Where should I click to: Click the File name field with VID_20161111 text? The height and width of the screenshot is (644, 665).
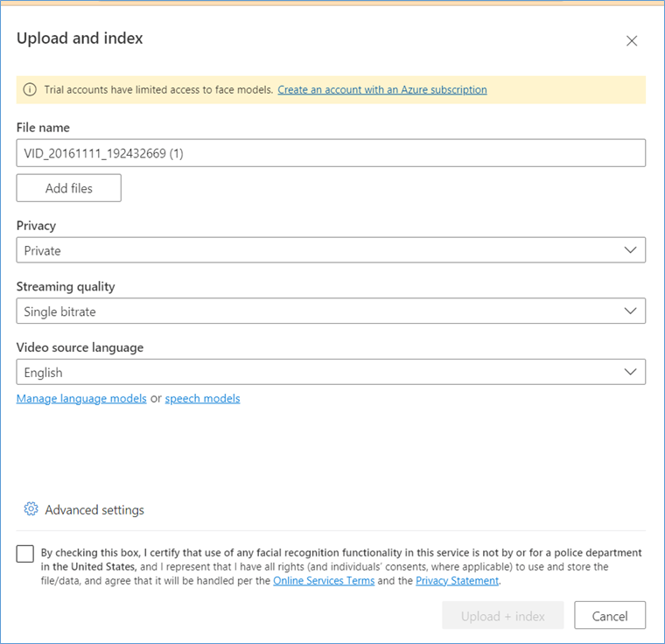331,153
